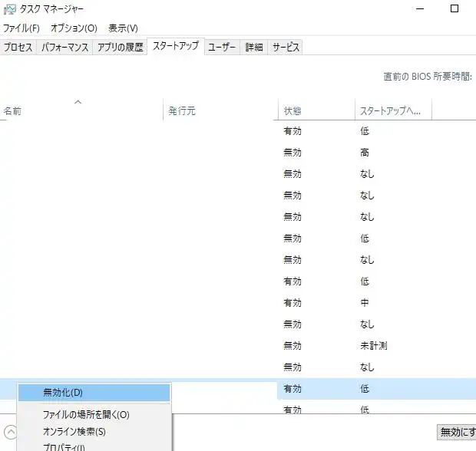
Task: Click the Task Manager icon in title bar
Action: click(8, 9)
